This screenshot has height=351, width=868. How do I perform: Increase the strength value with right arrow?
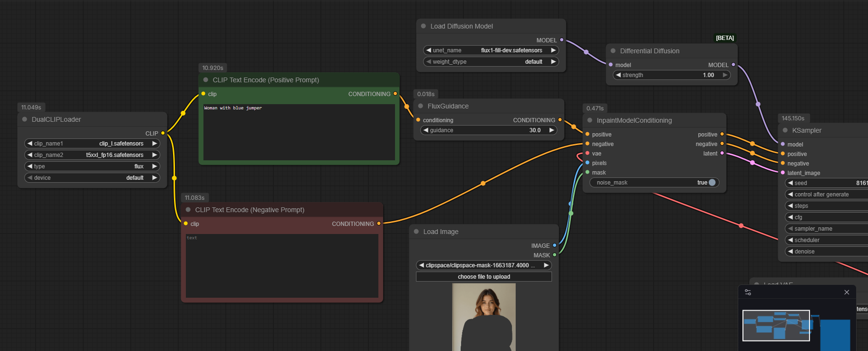(x=725, y=75)
